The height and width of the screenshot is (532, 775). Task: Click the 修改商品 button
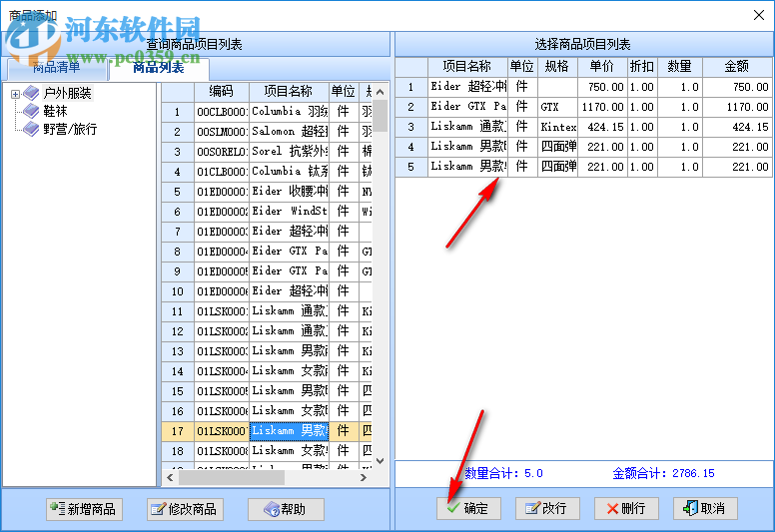(185, 509)
